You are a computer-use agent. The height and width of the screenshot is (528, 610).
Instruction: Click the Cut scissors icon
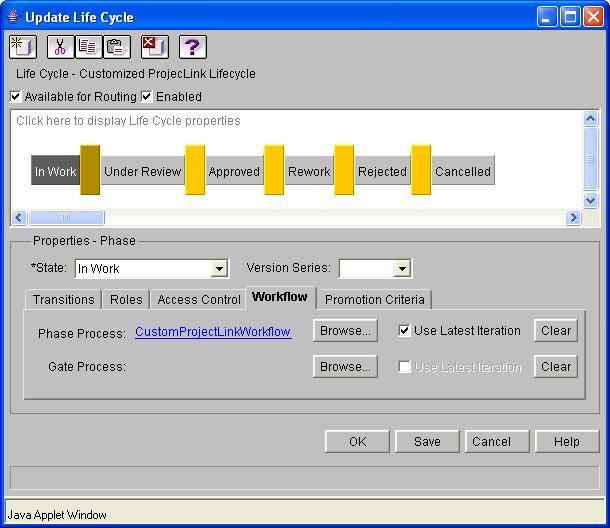tap(60, 47)
